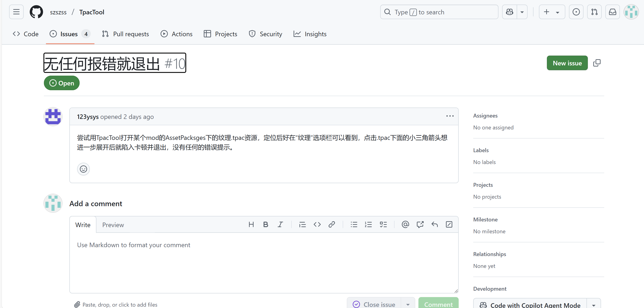Click the Italic formatting icon
The width and height of the screenshot is (644, 308).
[280, 224]
